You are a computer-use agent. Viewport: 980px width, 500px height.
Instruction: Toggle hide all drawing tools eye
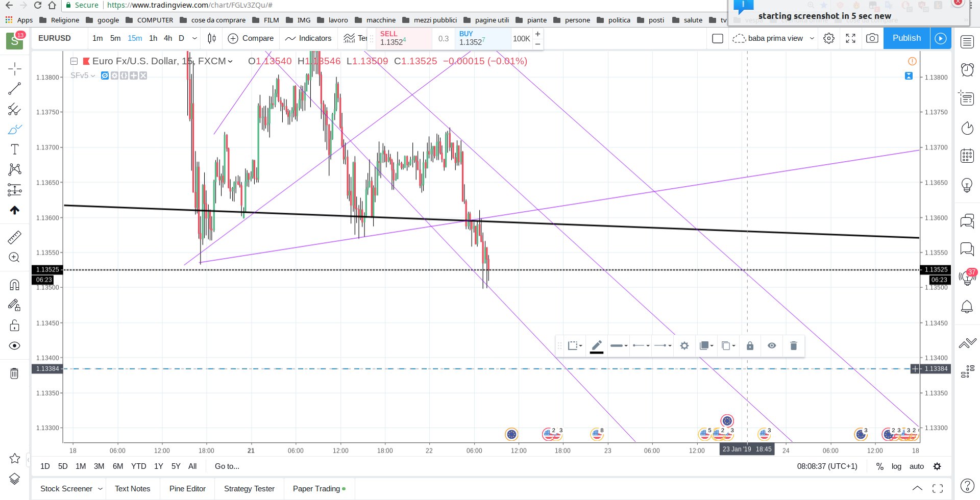coord(15,346)
